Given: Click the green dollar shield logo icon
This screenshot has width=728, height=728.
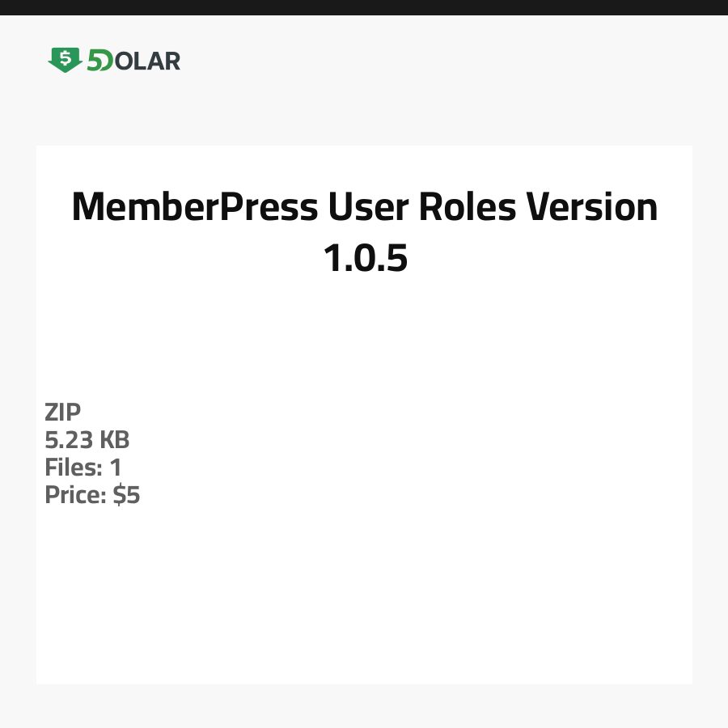Looking at the screenshot, I should [65, 60].
